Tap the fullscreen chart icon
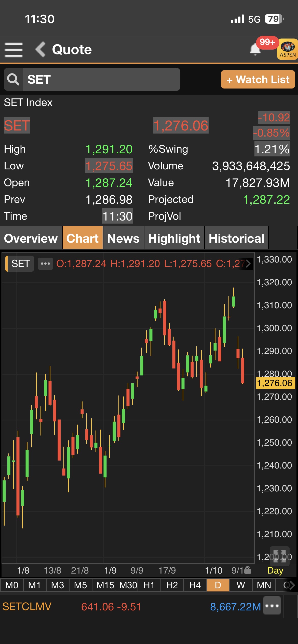 [x=279, y=556]
